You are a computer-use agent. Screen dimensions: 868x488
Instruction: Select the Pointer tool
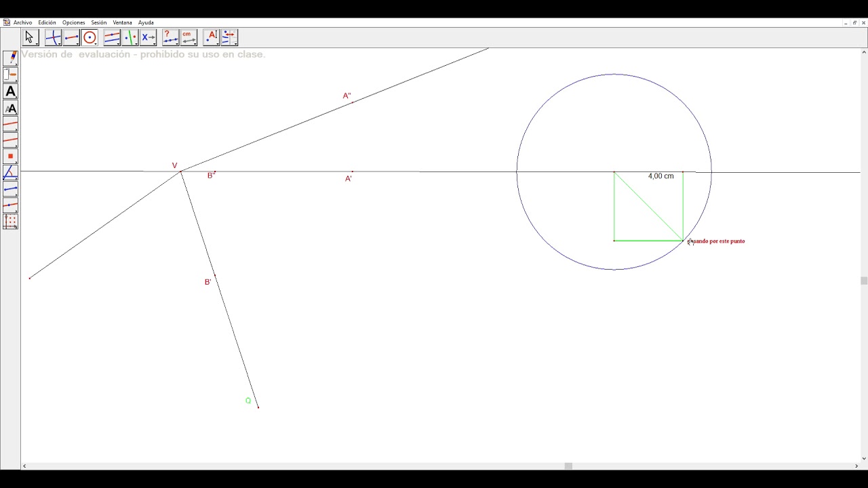[x=30, y=37]
